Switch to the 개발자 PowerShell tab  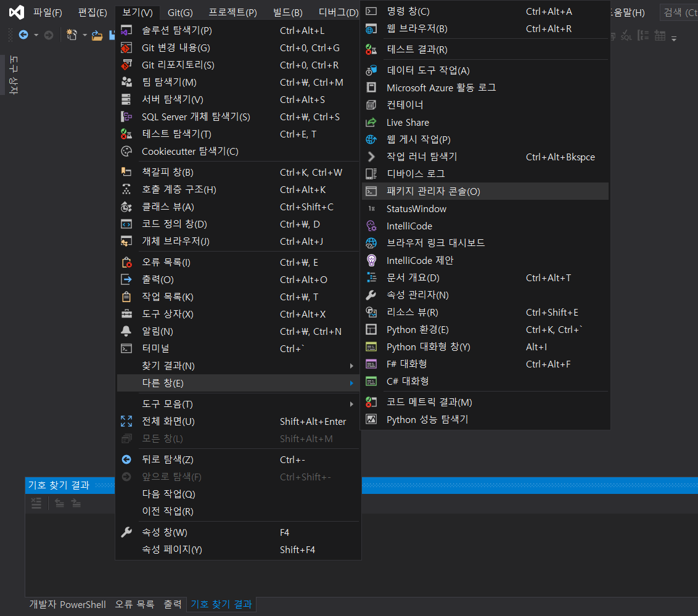click(x=68, y=604)
